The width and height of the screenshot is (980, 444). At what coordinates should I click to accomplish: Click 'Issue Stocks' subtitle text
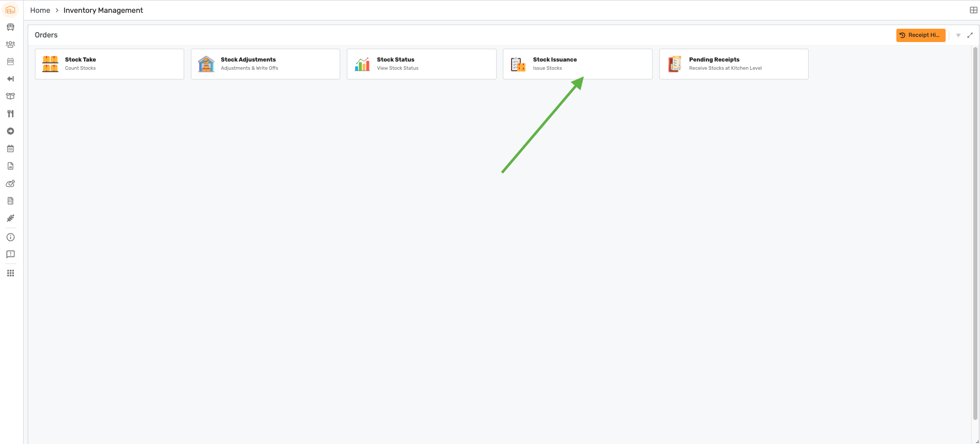coord(547,68)
